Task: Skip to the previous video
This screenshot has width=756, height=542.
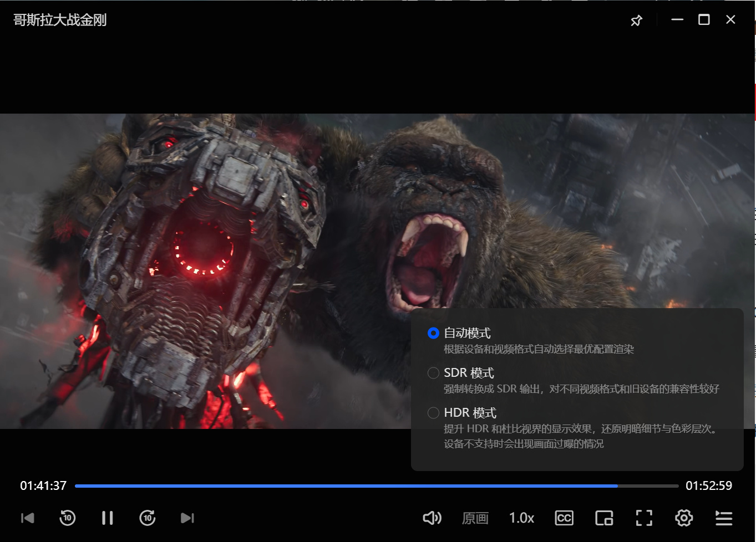Action: tap(28, 518)
